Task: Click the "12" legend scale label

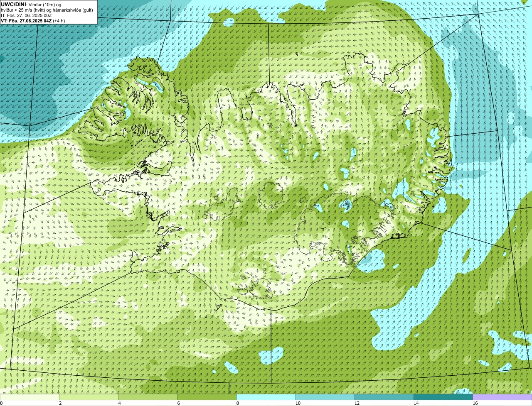Action: [357, 403]
